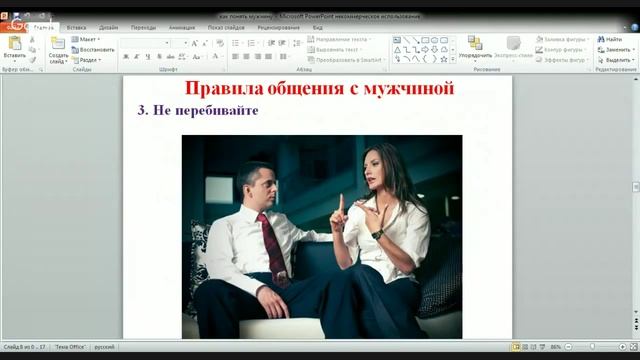Open the font name combo box
This screenshot has height=360, width=640.
(x=145, y=43)
